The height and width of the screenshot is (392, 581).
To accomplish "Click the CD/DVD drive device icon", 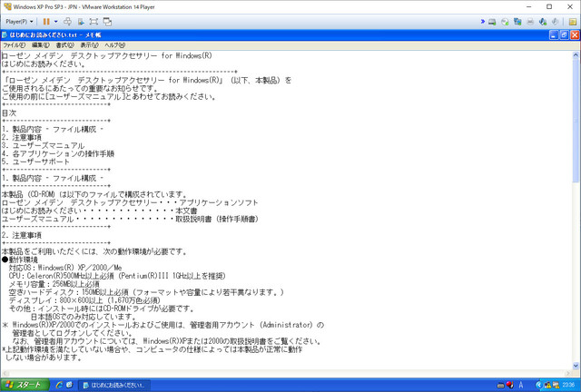I will [x=505, y=22].
